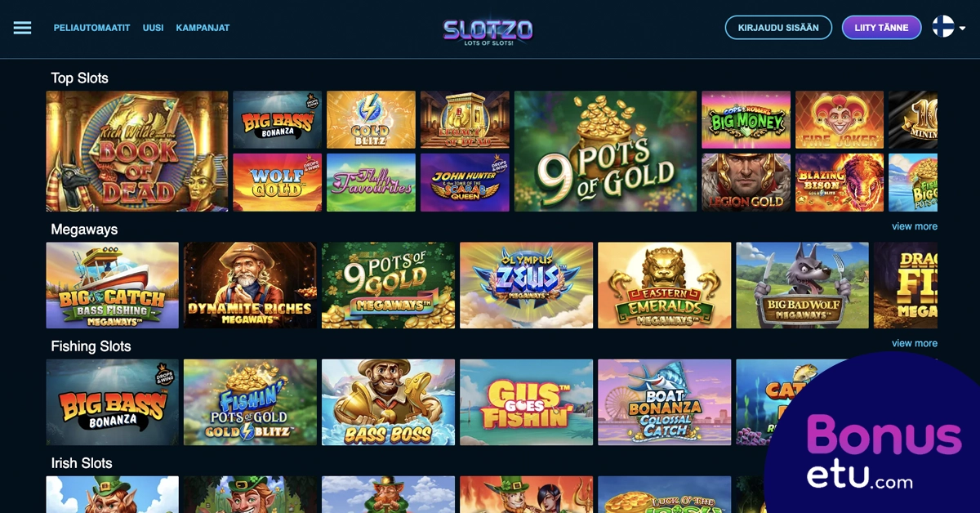Open Big Bass Bonanza in Top Slots
The width and height of the screenshot is (980, 513).
(278, 119)
